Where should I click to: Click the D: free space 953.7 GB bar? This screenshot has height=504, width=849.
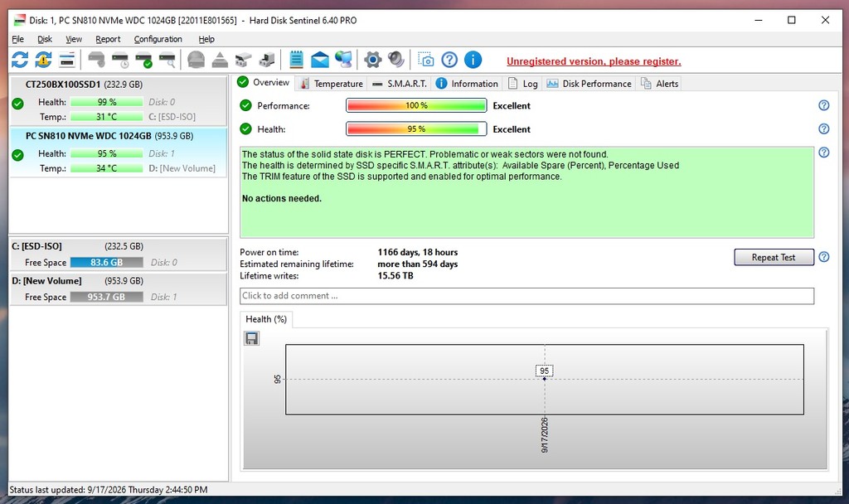tap(107, 298)
